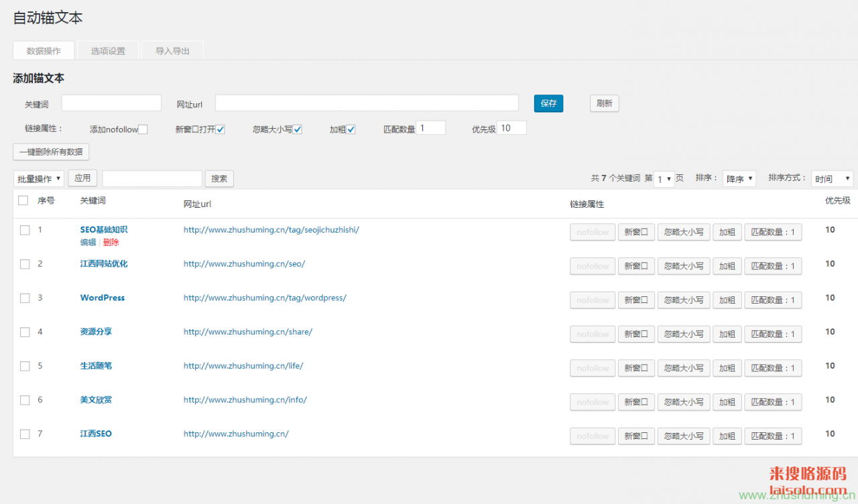Click the 关键词 input field
This screenshot has width=858, height=504.
point(111,103)
